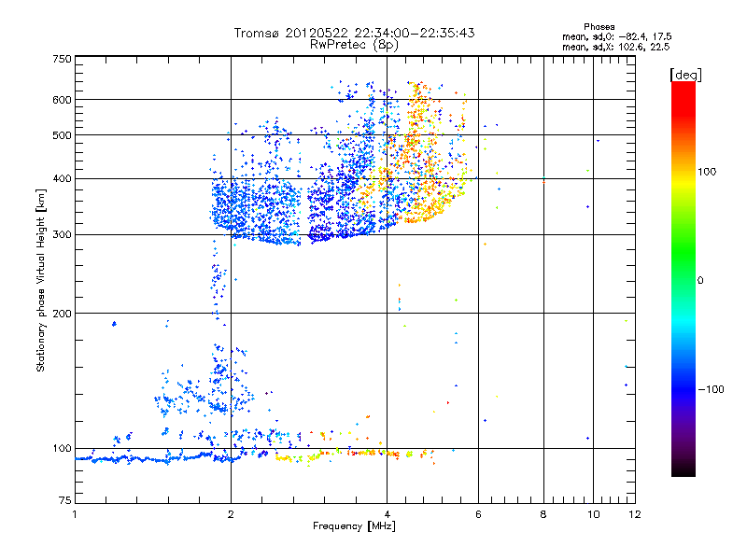This screenshot has width=747, height=560.
Task: Click the y-axis tick label '75'
Action: (65, 500)
